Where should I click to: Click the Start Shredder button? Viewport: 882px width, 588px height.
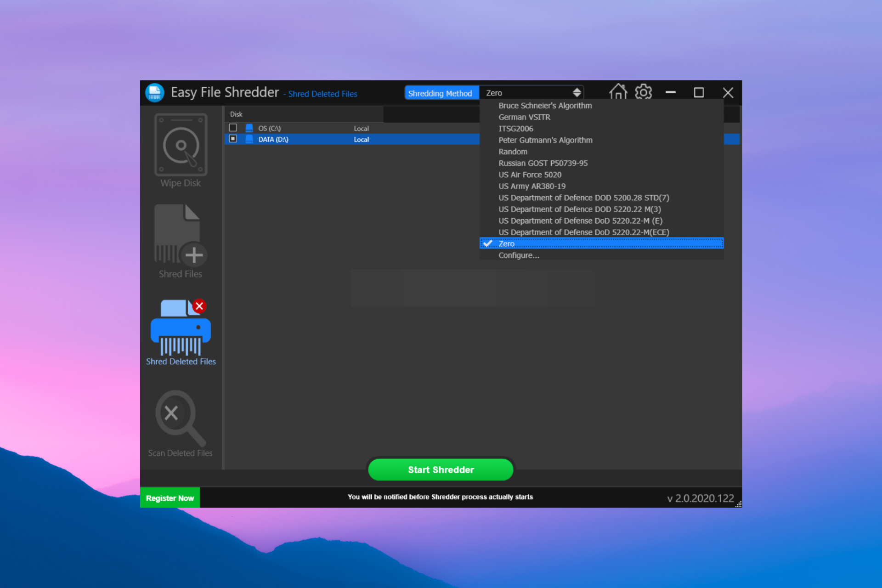pos(441,469)
